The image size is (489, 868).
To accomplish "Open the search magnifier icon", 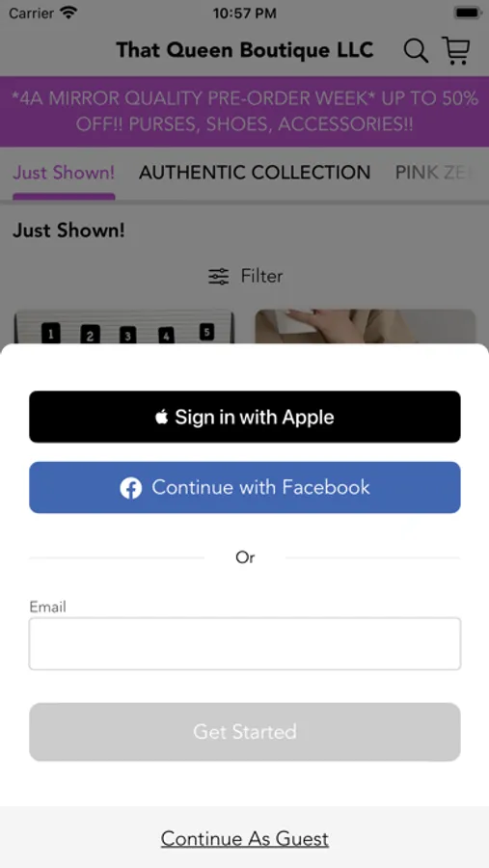I will coord(416,51).
